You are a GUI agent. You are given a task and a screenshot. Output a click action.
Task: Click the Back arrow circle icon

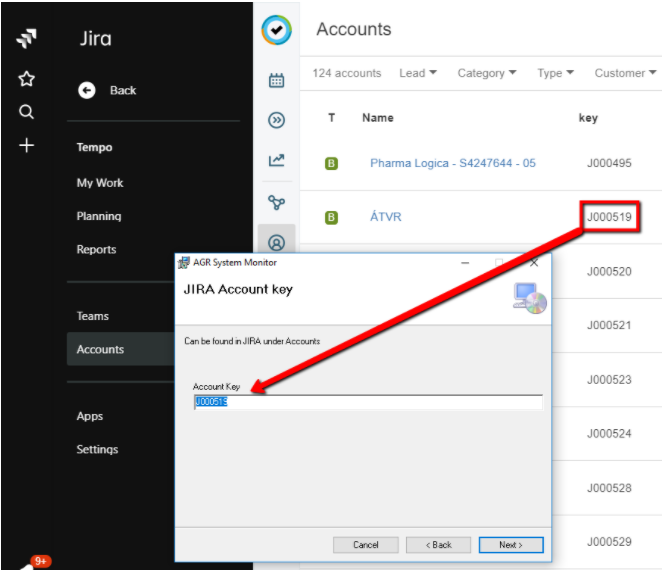coord(87,90)
